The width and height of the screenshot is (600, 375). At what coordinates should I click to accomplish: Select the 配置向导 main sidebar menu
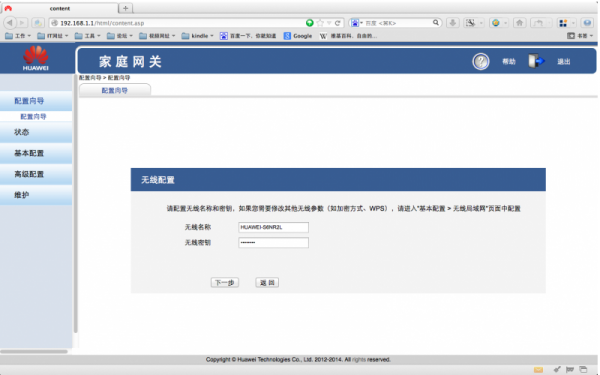coord(36,101)
